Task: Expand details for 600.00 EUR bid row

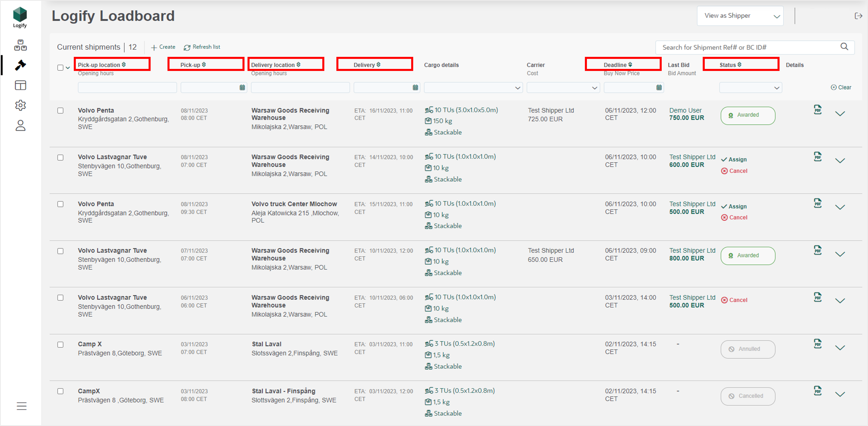Action: (x=840, y=160)
